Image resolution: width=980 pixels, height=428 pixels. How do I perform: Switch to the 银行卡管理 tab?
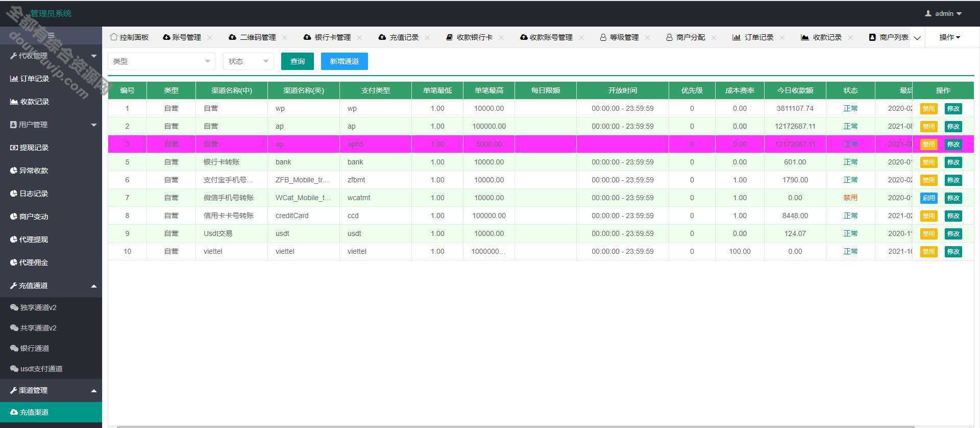pyautogui.click(x=328, y=37)
